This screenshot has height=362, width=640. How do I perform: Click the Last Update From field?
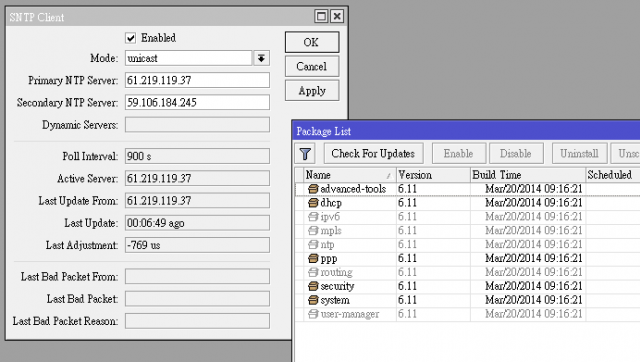coord(197,200)
